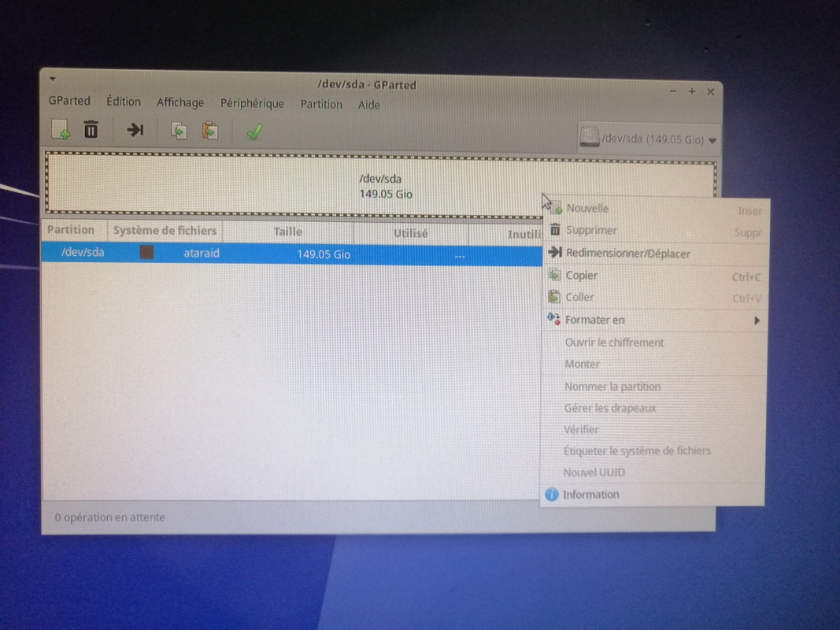The height and width of the screenshot is (630, 840).
Task: Open Information from the context menu
Action: click(x=653, y=495)
